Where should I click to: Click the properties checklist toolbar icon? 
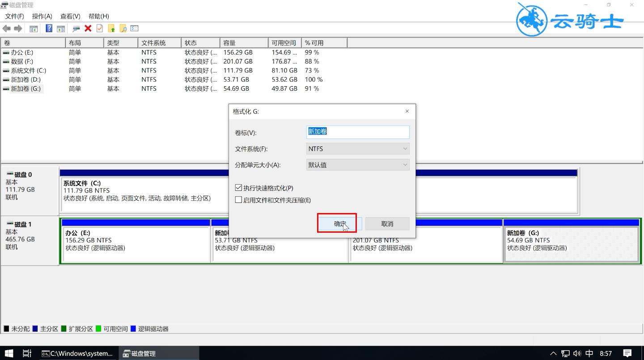coord(134,28)
